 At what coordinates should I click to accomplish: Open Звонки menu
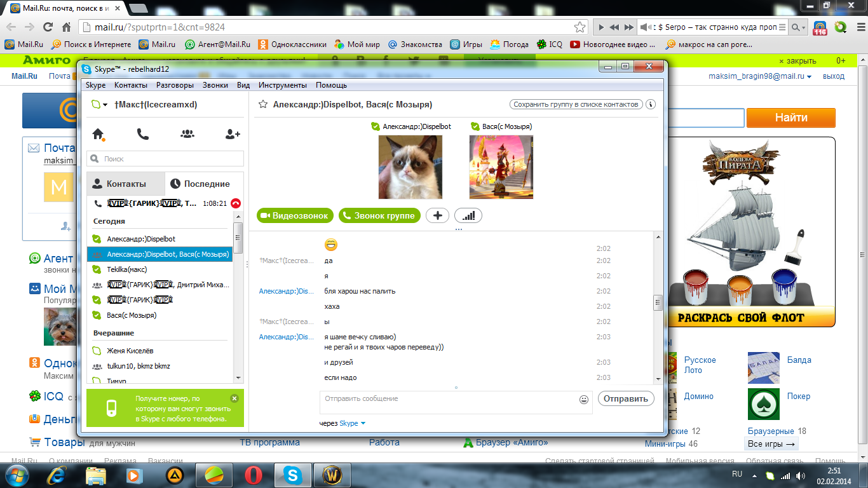[215, 85]
